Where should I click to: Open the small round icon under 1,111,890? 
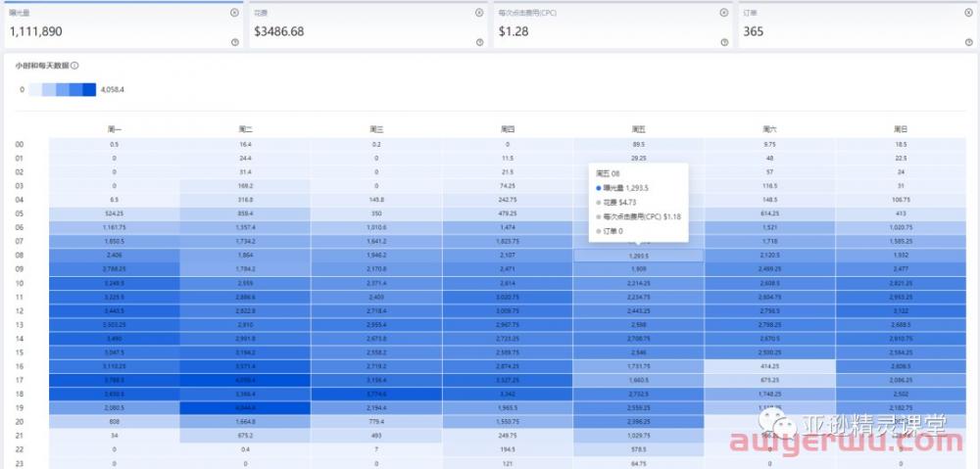coord(234,42)
